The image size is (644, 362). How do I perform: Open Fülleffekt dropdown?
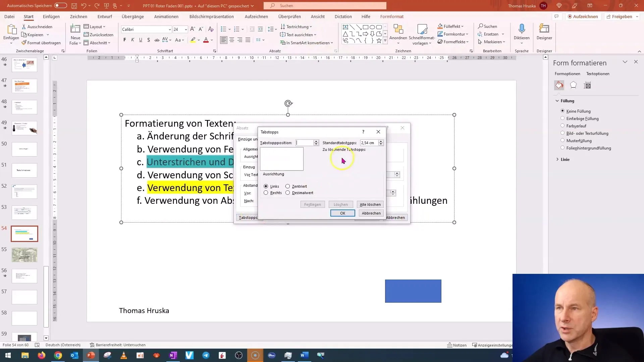pyautogui.click(x=451, y=26)
